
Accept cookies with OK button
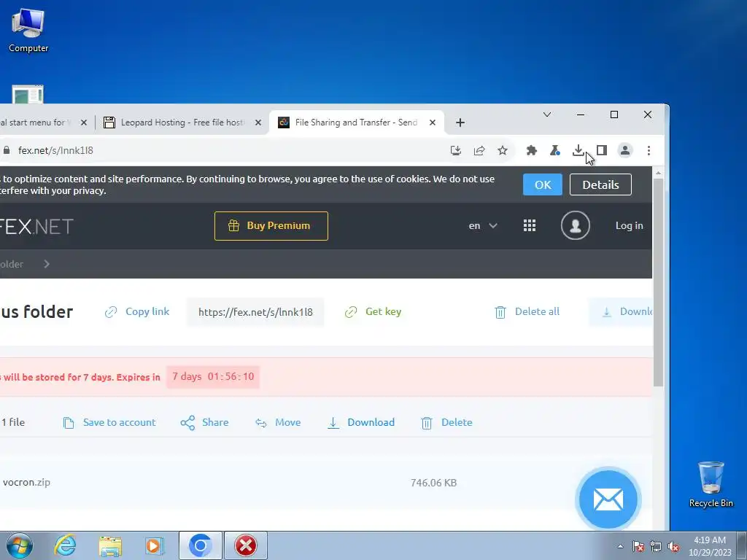coord(543,184)
